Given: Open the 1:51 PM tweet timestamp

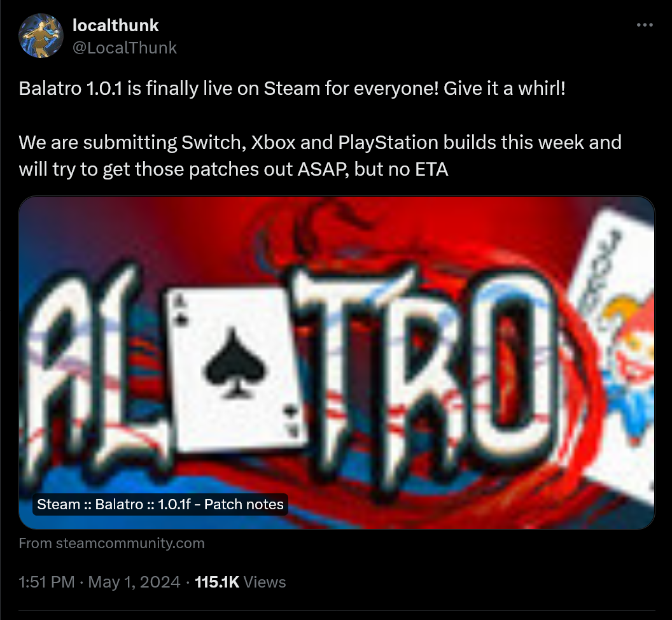Looking at the screenshot, I should coord(46,582).
